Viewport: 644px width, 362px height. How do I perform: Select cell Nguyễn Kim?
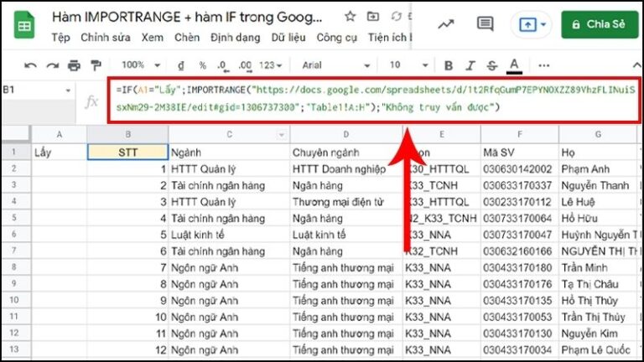tap(598, 333)
